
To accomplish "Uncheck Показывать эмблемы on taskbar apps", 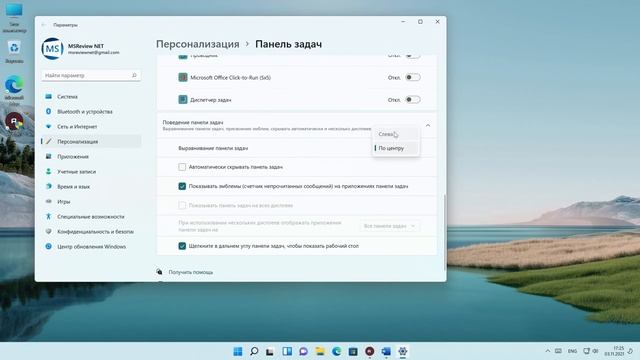I will coord(182,186).
